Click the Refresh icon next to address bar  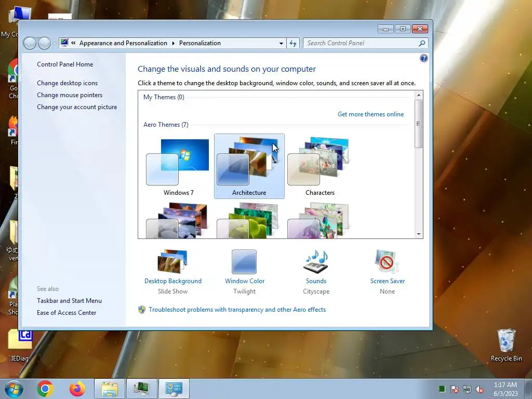coord(293,43)
